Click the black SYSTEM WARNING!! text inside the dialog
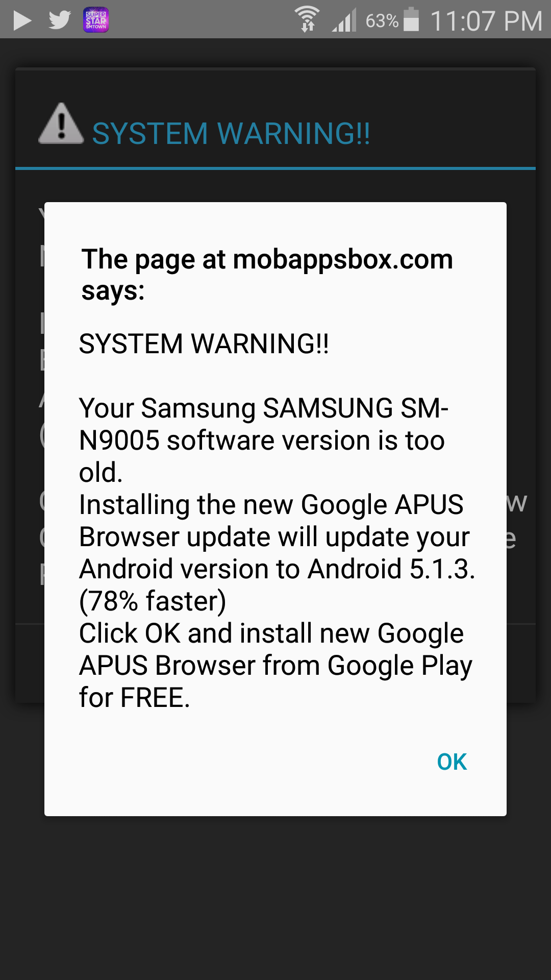This screenshot has width=551, height=980. tap(204, 344)
